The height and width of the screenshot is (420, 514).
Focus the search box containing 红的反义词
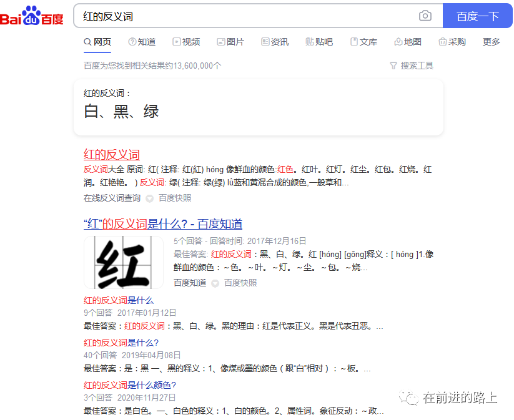246,16
